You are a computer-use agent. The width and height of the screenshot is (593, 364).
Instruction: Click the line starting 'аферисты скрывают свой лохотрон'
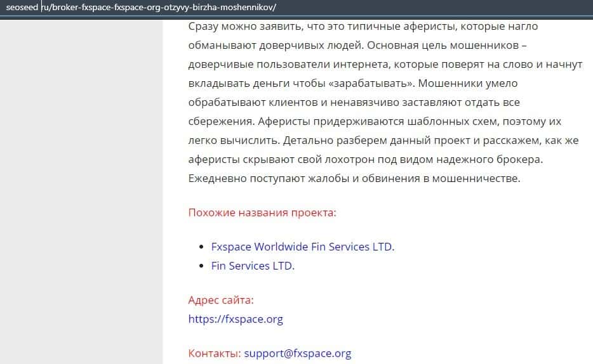click(366, 159)
